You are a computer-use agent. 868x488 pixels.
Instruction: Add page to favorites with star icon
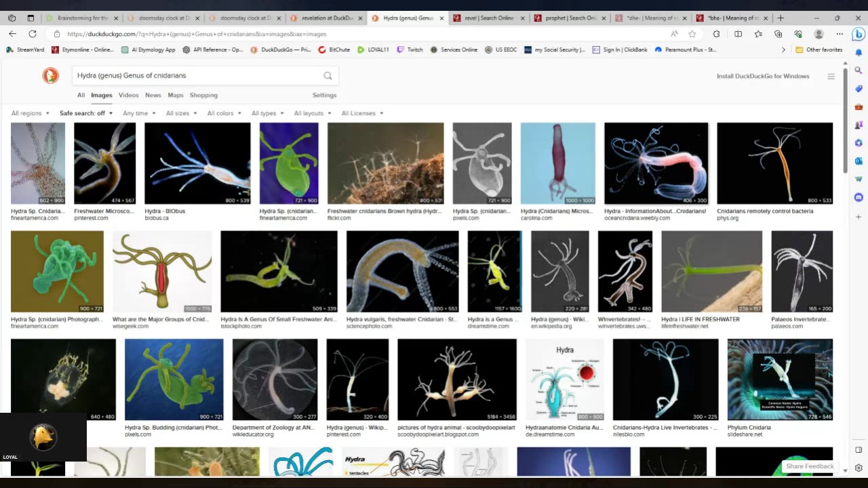tap(692, 34)
